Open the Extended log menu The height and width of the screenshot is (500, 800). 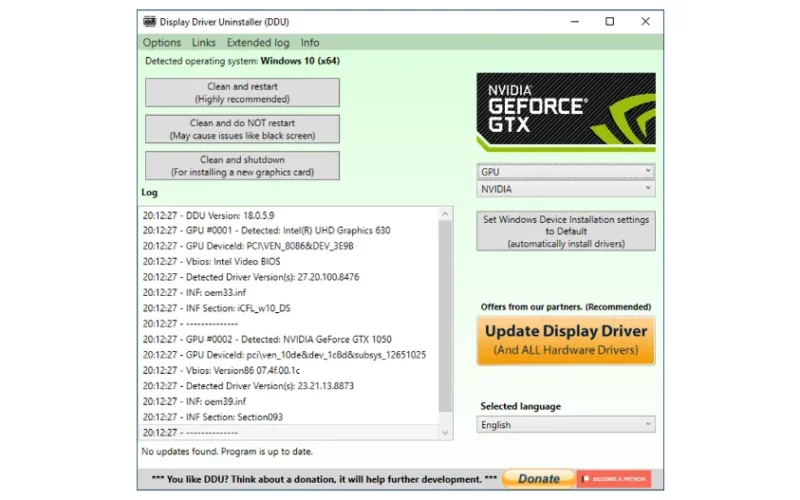point(258,43)
